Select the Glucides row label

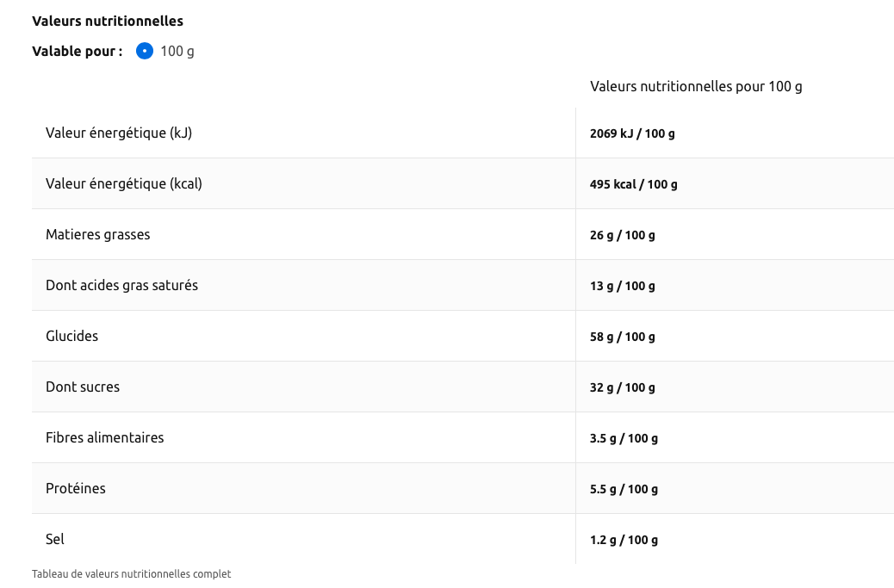tap(72, 336)
